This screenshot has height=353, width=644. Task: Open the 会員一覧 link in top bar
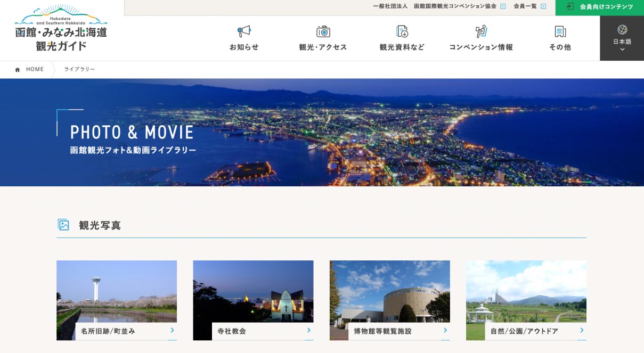point(525,6)
